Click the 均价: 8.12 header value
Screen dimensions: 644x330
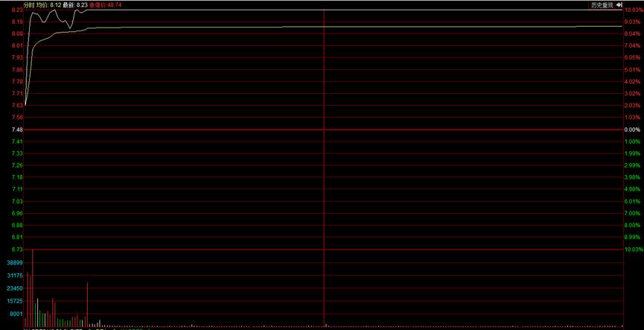49,5
